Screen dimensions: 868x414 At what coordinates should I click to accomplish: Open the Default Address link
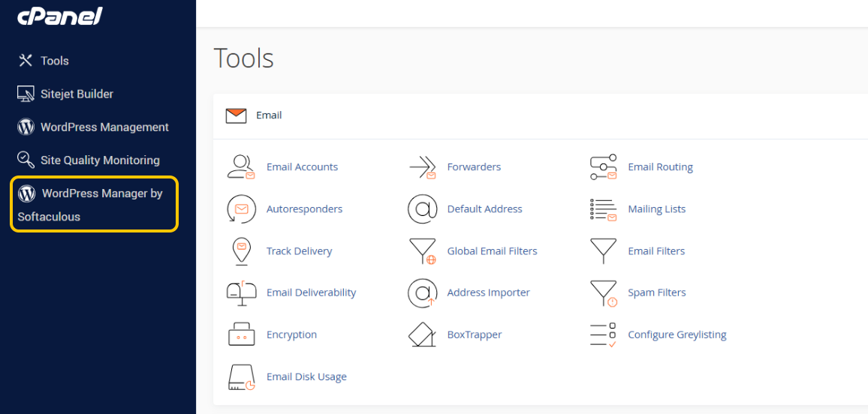click(x=485, y=209)
